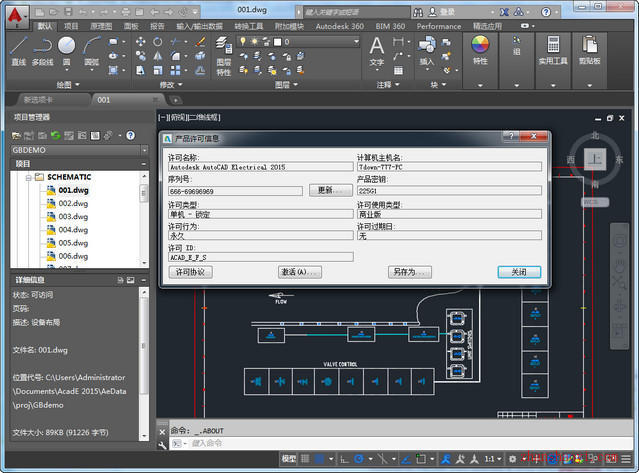639x473 pixels.
Task: Toggle grid display in status bar
Action: (305, 459)
